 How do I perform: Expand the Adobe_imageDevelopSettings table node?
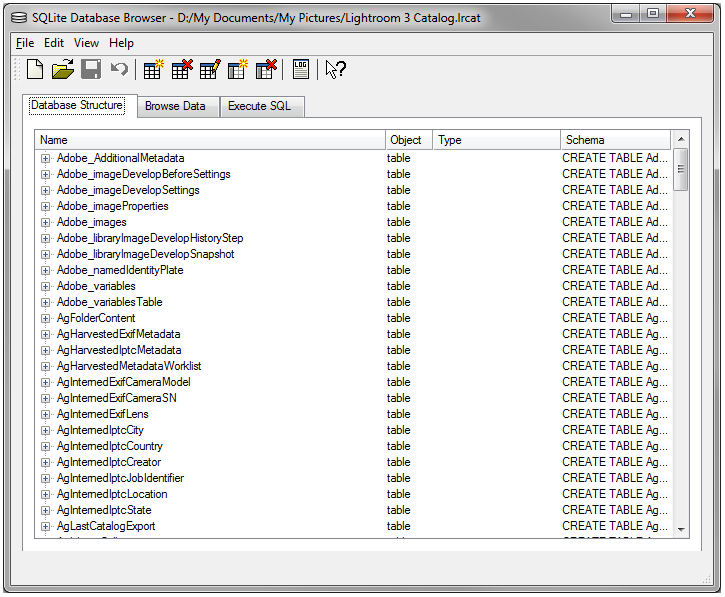(x=45, y=191)
